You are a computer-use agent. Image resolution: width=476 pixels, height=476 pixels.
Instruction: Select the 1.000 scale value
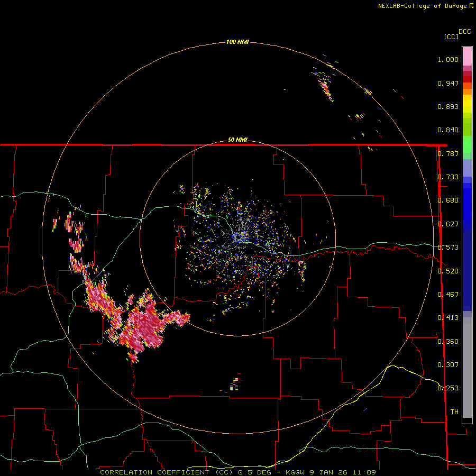(x=448, y=59)
